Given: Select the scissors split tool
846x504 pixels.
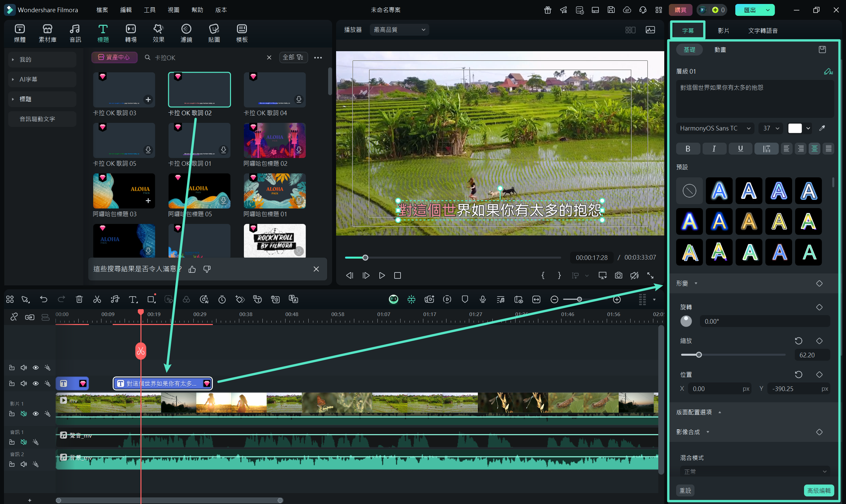Looking at the screenshot, I should click(97, 299).
